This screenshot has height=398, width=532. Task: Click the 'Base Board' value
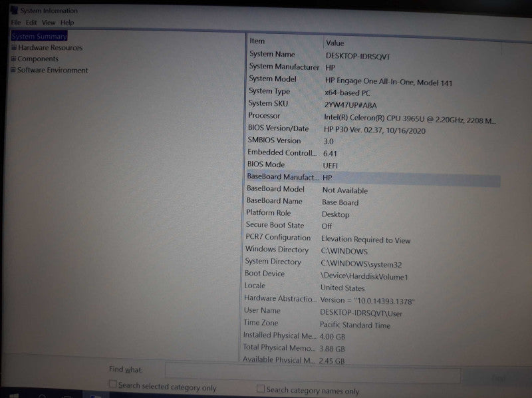click(x=340, y=202)
